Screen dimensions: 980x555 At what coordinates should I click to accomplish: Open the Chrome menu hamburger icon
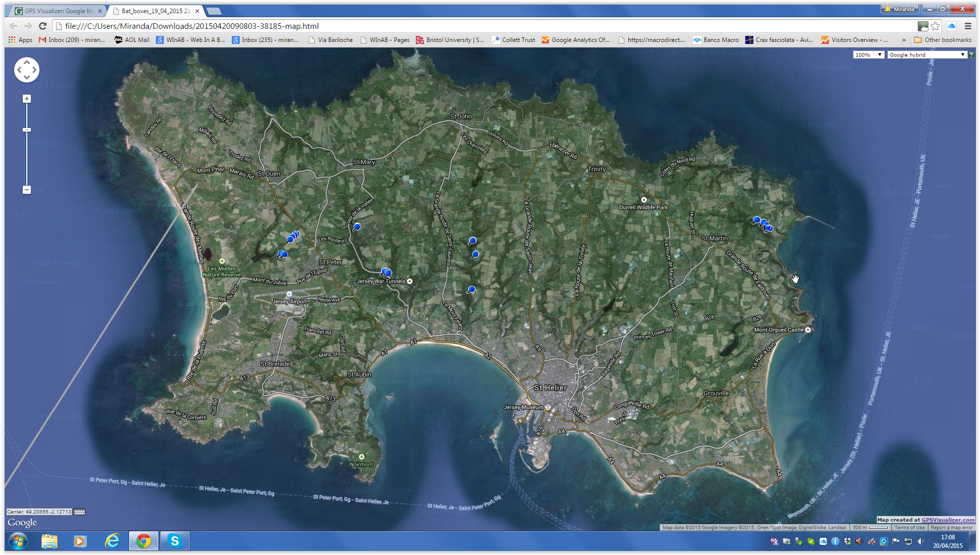(968, 26)
